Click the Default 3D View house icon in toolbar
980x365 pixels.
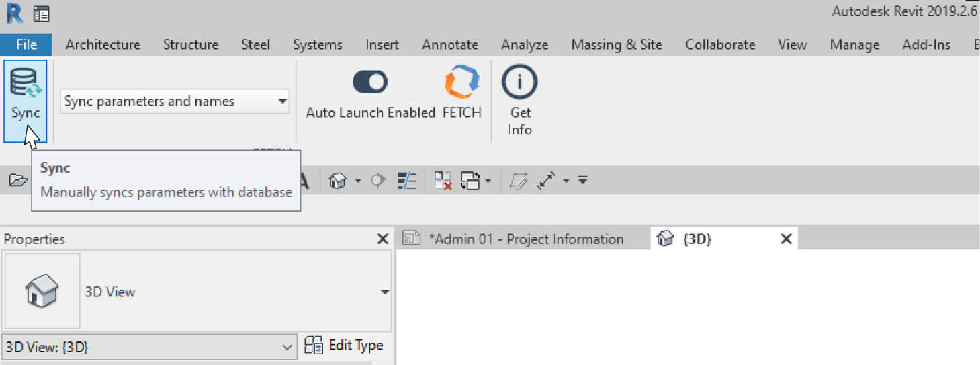pyautogui.click(x=338, y=180)
